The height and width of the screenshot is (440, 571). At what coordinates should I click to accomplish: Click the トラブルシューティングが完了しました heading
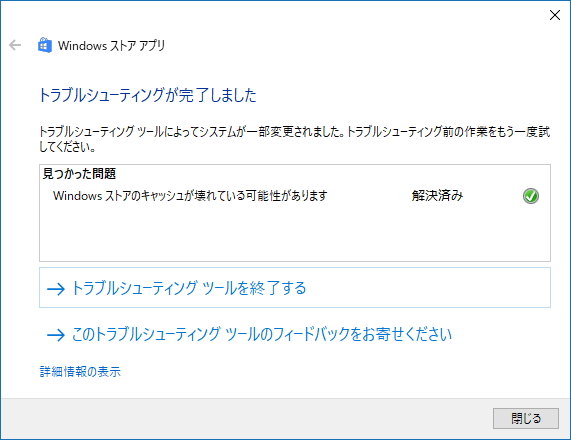click(147, 95)
